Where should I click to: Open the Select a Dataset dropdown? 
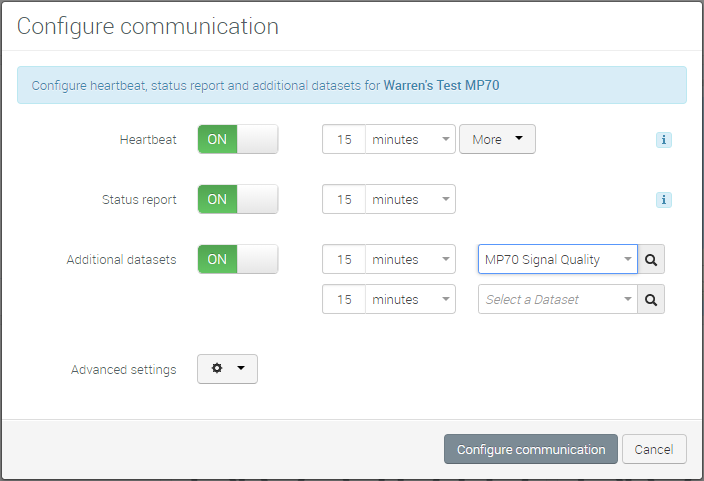pos(557,299)
